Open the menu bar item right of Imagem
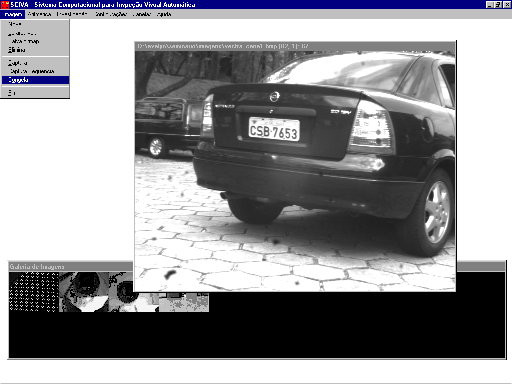This screenshot has height=384, width=512. pyautogui.click(x=39, y=14)
